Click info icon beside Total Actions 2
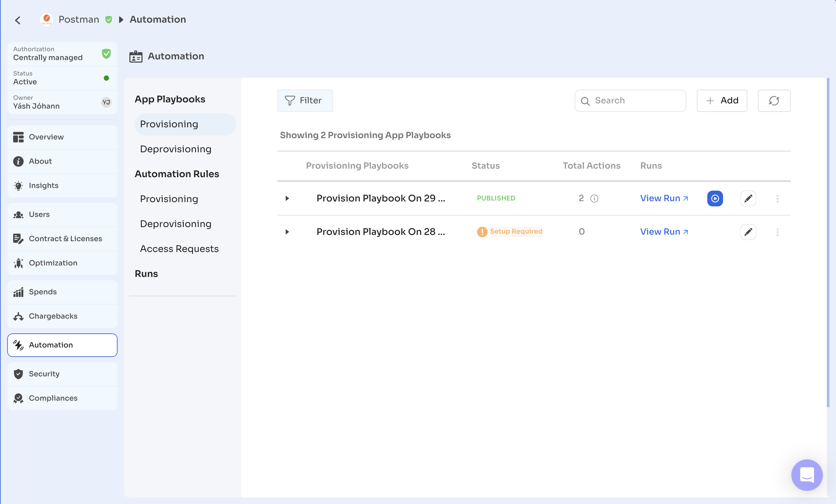The image size is (836, 504). 594,198
